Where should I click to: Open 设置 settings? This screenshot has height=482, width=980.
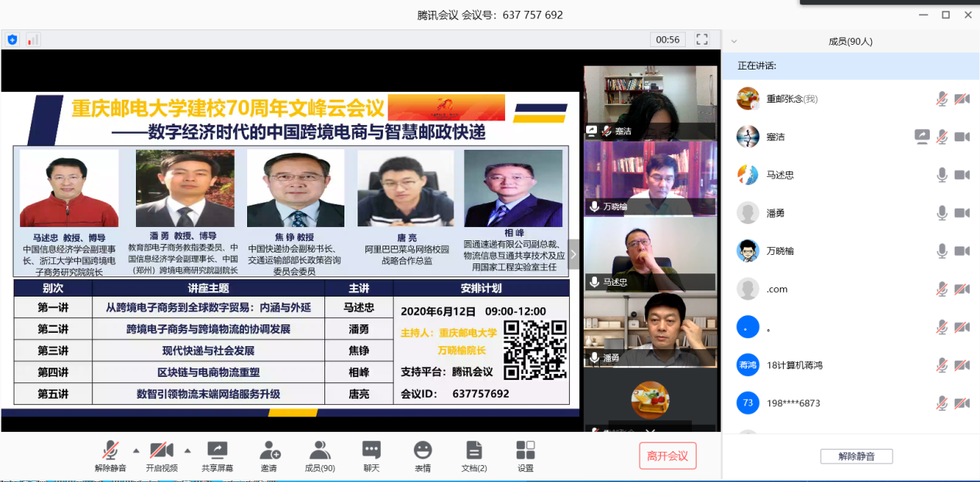coord(525,456)
